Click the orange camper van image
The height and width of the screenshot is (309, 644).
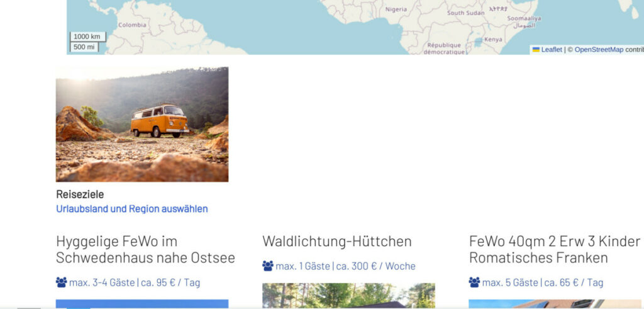(x=142, y=125)
